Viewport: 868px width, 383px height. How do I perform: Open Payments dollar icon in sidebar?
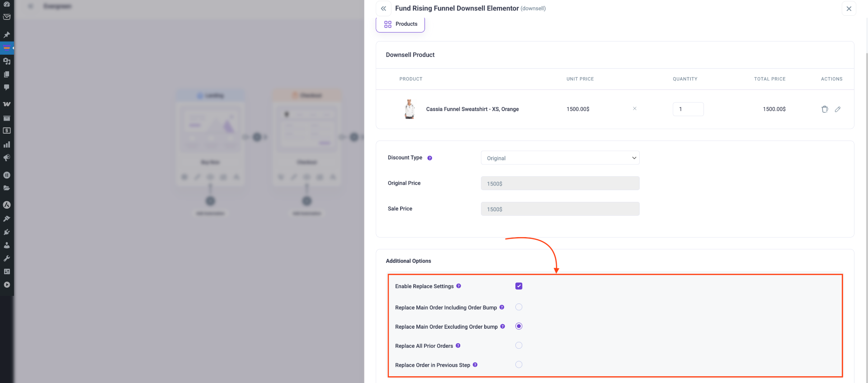coord(7,131)
